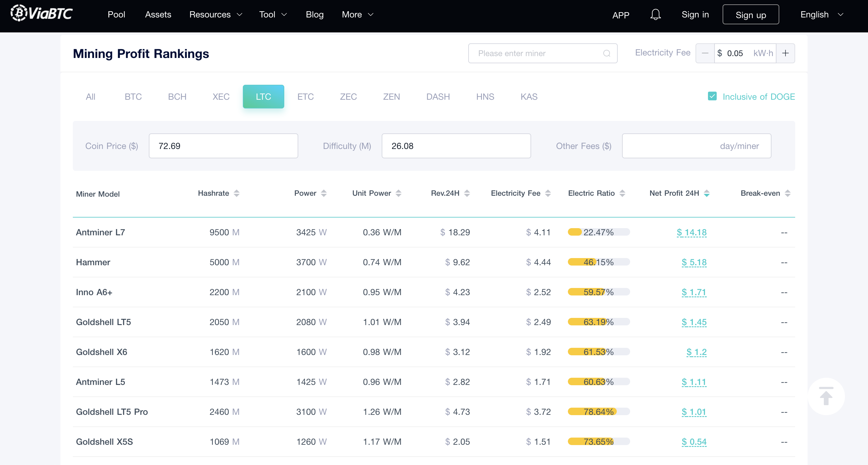The height and width of the screenshot is (465, 868).
Task: Click the ViaBTC logo
Action: [x=41, y=13]
